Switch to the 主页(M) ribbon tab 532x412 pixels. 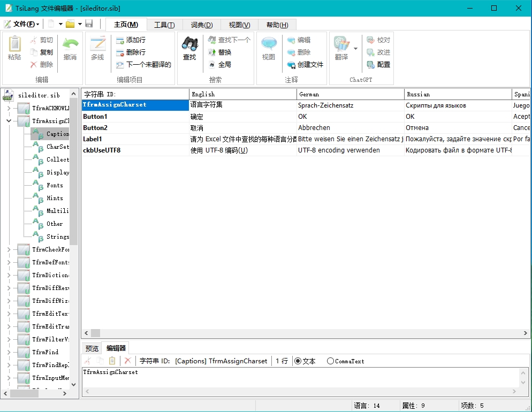126,25
